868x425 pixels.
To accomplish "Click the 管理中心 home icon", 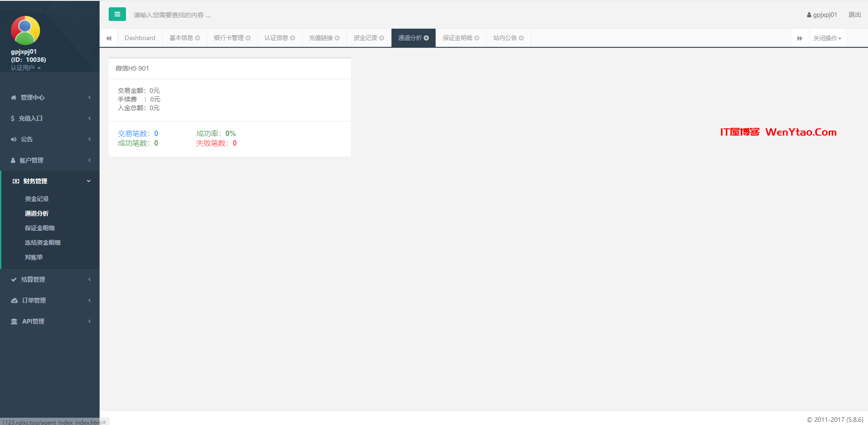I will coord(14,97).
